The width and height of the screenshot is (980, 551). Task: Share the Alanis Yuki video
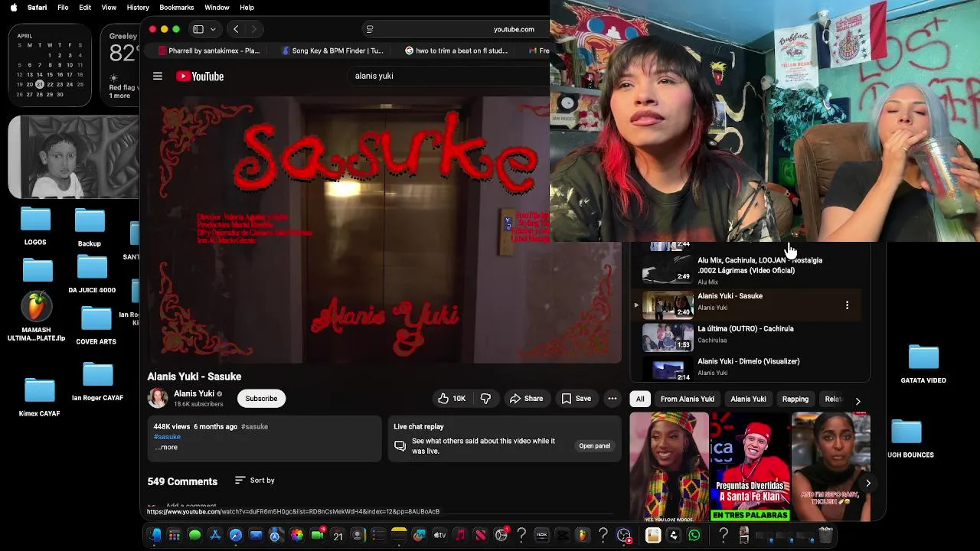point(527,398)
